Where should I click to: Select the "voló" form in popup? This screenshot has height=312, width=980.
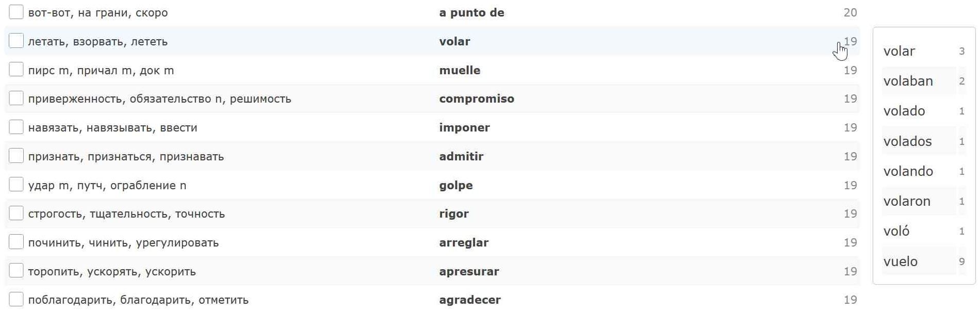[896, 231]
